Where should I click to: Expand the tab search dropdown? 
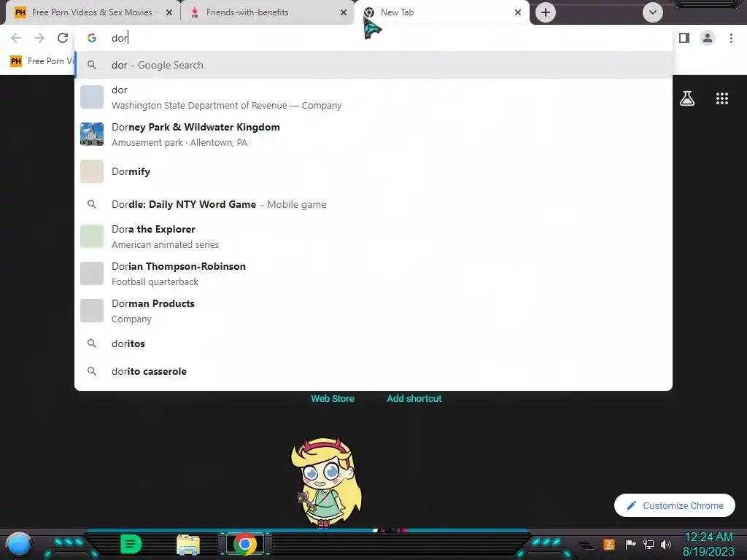click(653, 12)
